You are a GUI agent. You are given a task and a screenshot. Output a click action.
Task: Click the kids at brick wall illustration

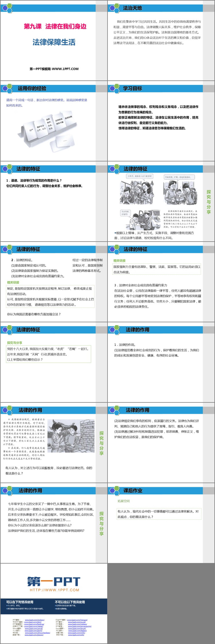(71, 436)
